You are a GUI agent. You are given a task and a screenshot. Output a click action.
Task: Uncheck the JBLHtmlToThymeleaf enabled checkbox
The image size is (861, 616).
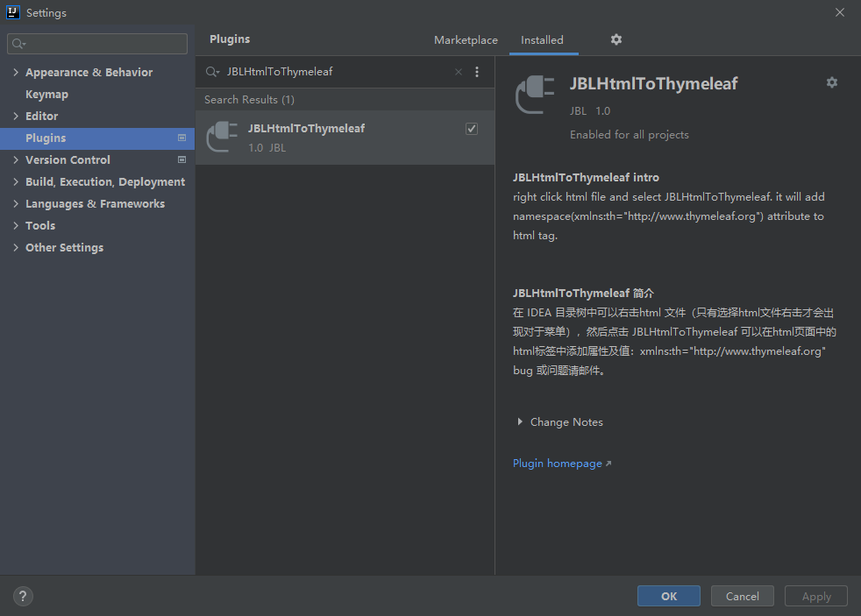(471, 129)
